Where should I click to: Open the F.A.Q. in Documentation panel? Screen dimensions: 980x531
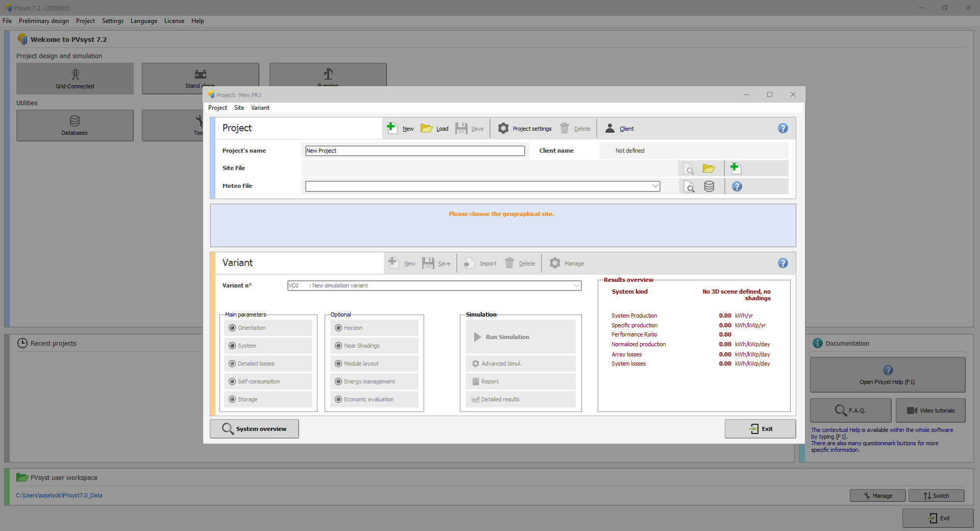click(851, 411)
